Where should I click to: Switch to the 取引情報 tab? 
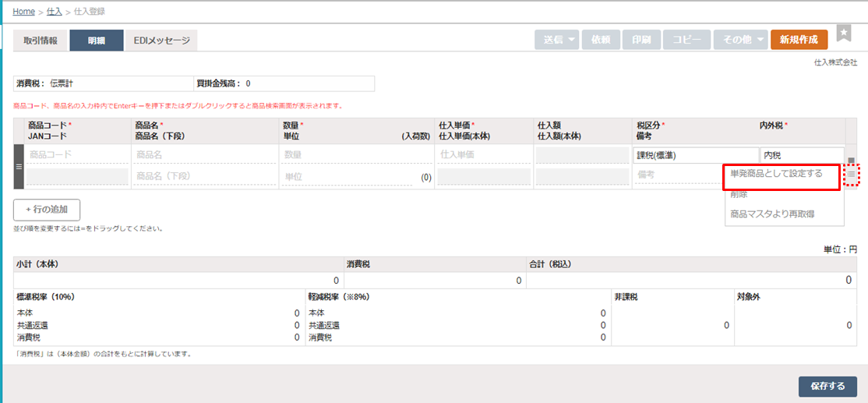click(x=40, y=41)
